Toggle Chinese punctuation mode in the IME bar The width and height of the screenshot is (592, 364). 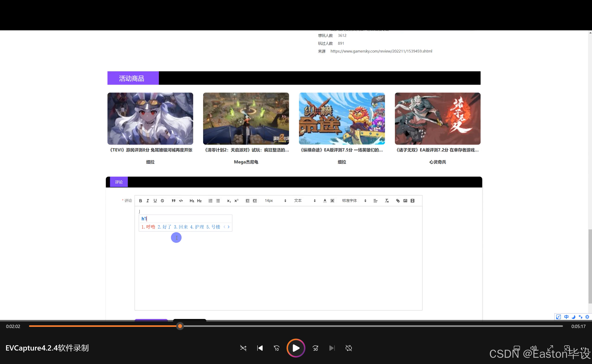point(580,317)
